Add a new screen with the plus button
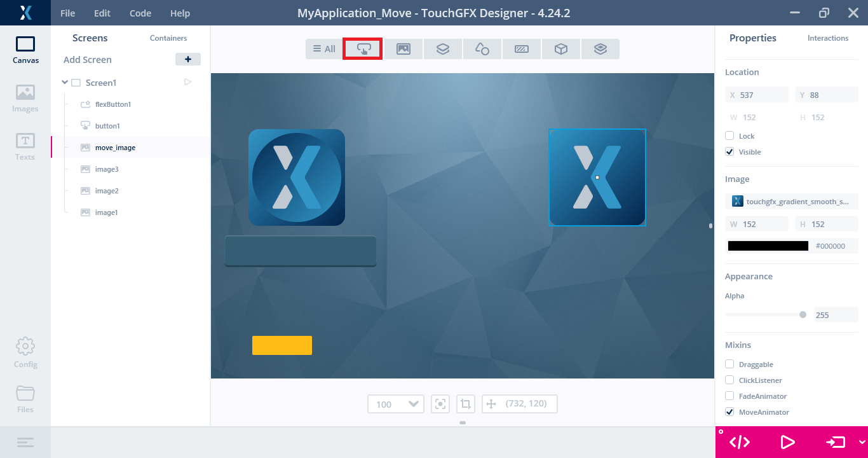The width and height of the screenshot is (868, 458). [x=187, y=59]
